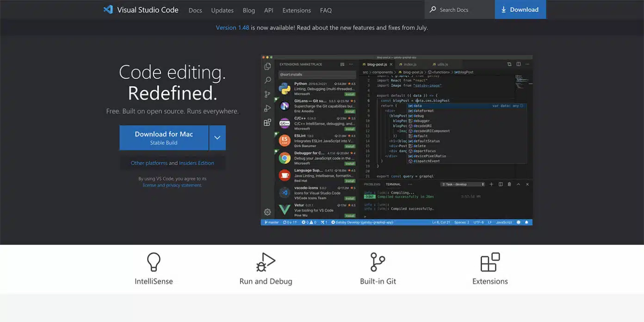Open the Updates menu item

(222, 10)
